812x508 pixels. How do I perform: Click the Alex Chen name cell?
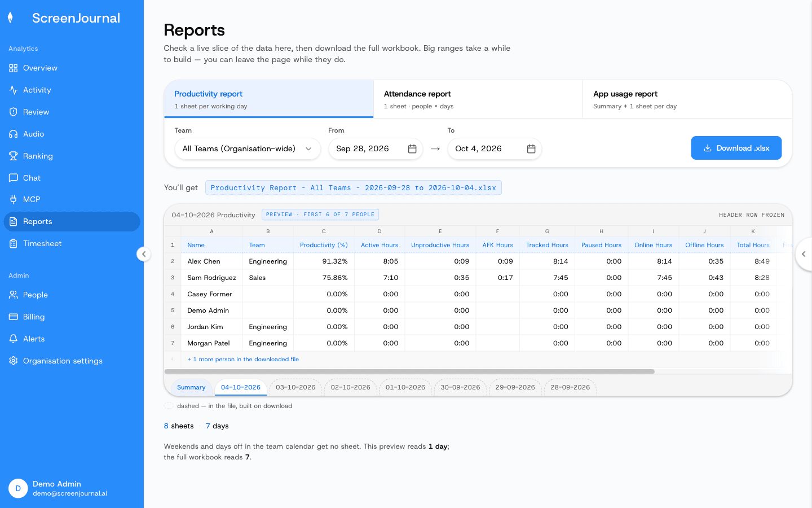tap(211, 261)
